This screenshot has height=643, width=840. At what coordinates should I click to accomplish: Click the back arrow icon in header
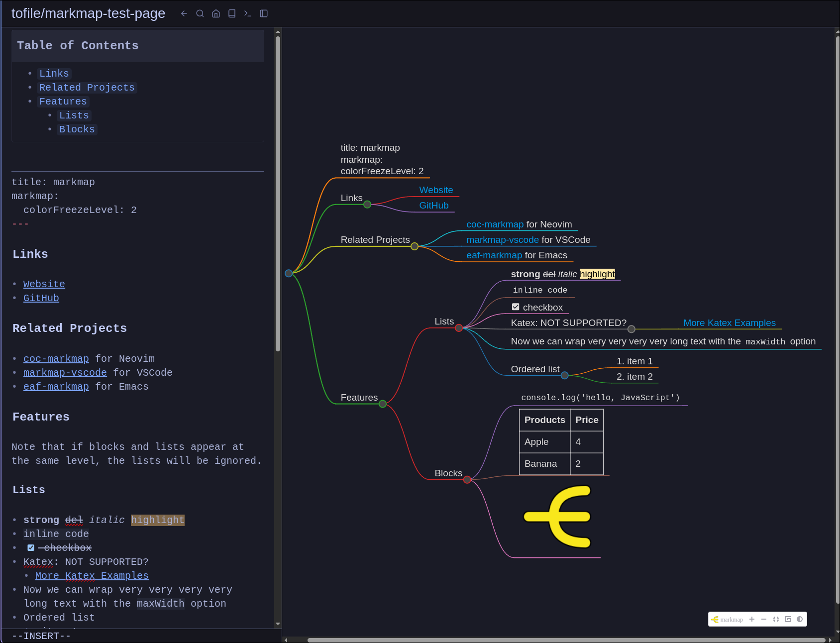[x=184, y=13]
